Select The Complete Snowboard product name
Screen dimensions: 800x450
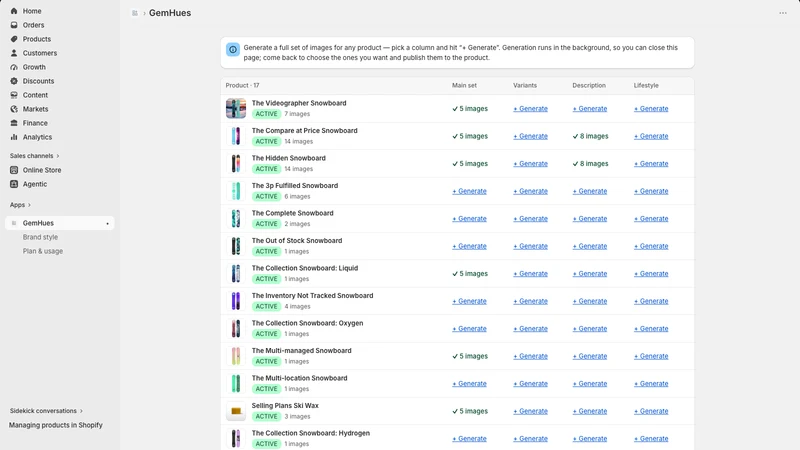pyautogui.click(x=292, y=213)
